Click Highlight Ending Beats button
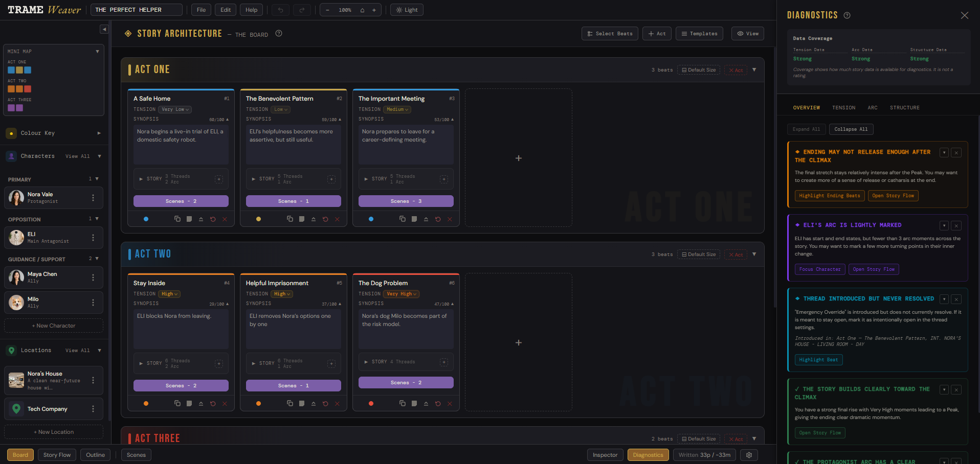The height and width of the screenshot is (464, 980). [x=830, y=196]
